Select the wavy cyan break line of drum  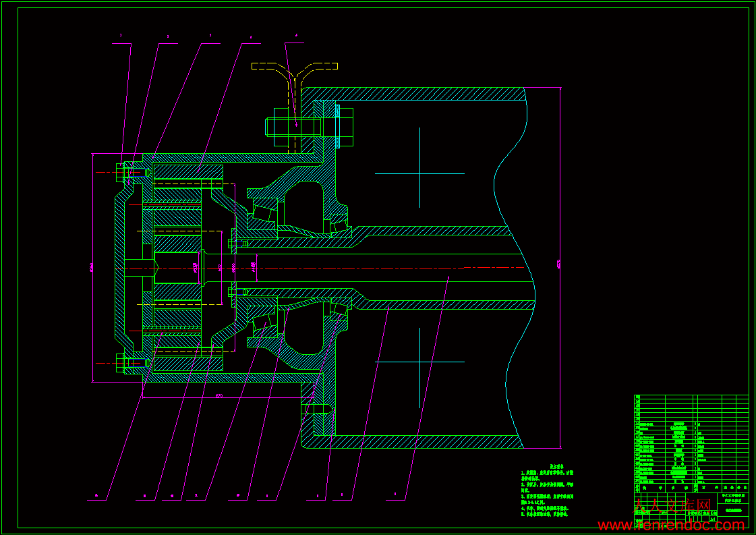click(515, 268)
